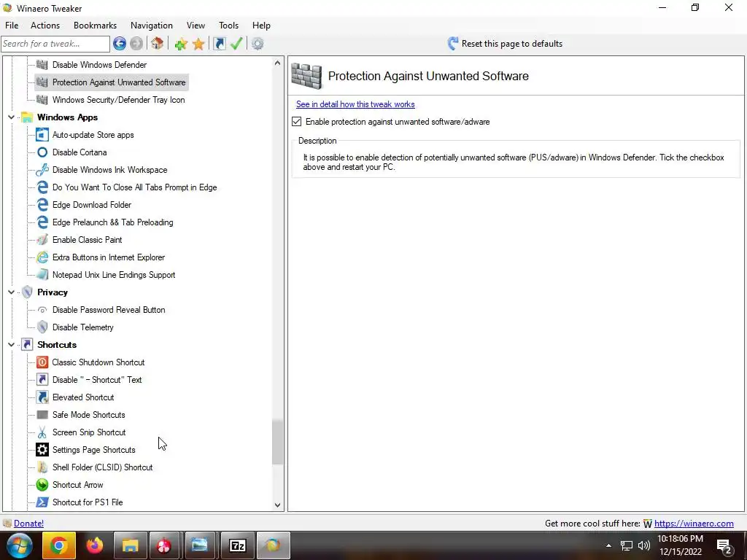Click the Edge Download Folder icon

[42, 205]
